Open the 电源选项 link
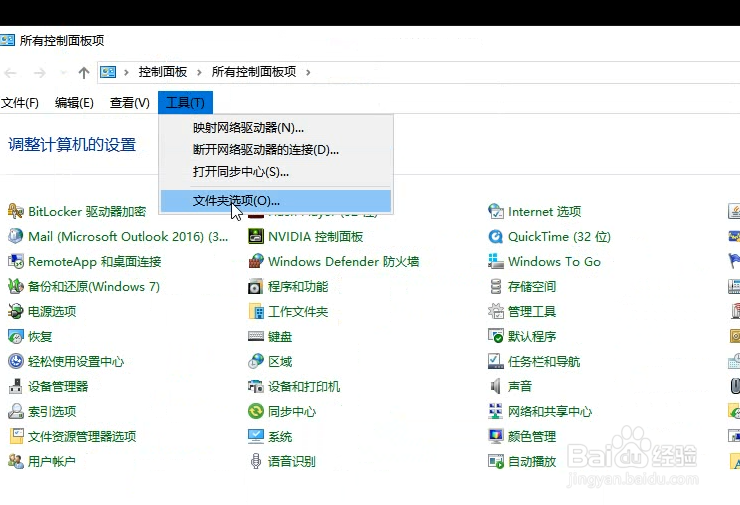The width and height of the screenshot is (740, 505). click(52, 311)
